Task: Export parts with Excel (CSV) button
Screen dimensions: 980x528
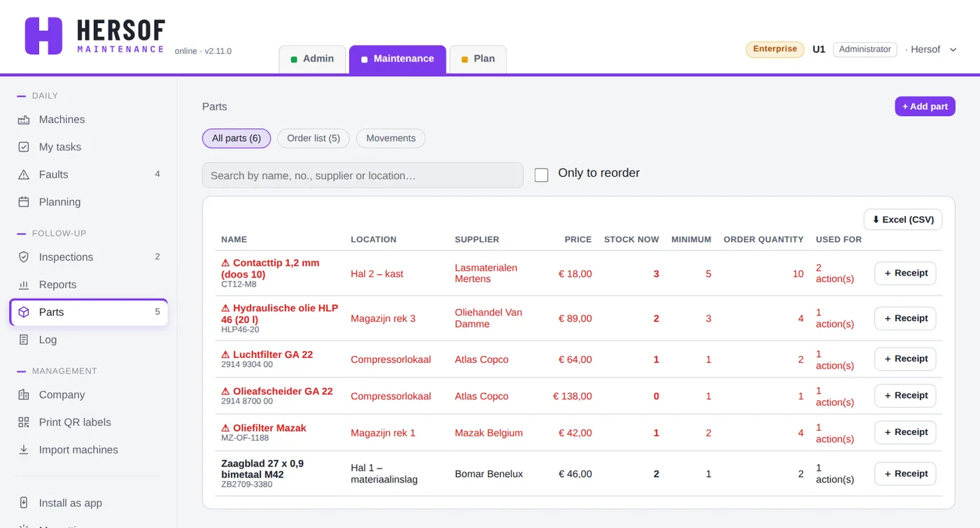Action: click(x=903, y=220)
